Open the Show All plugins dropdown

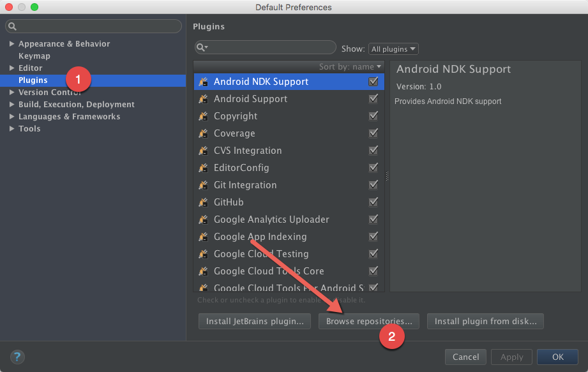pos(393,48)
